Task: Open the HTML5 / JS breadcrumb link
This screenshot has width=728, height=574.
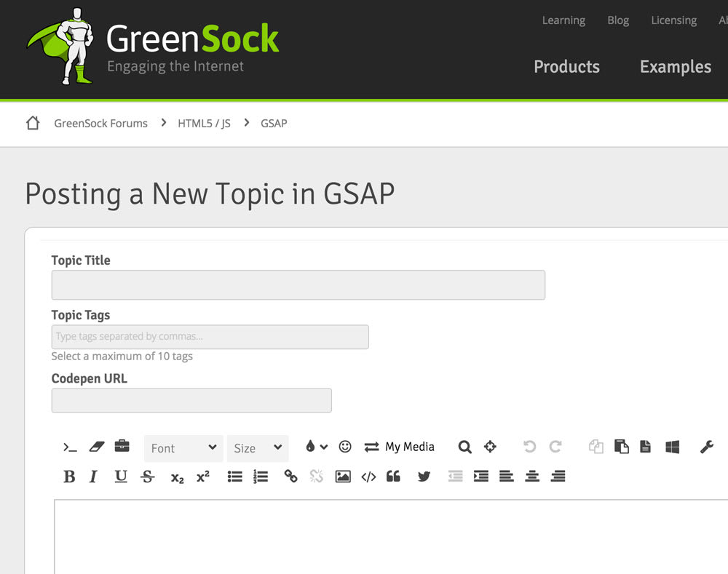Action: (204, 124)
